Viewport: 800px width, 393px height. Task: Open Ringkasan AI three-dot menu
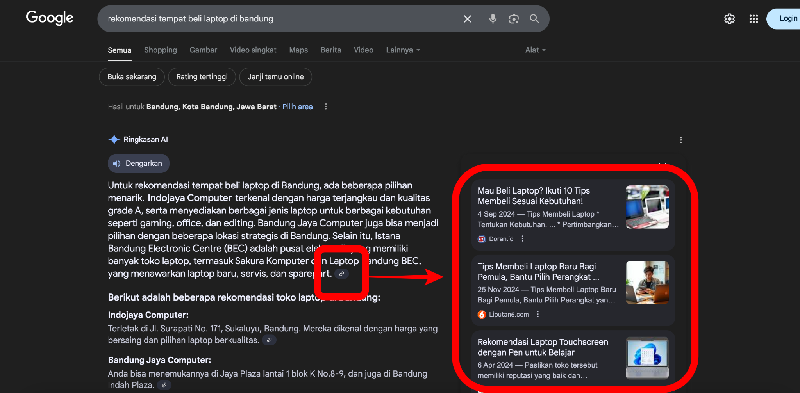681,140
